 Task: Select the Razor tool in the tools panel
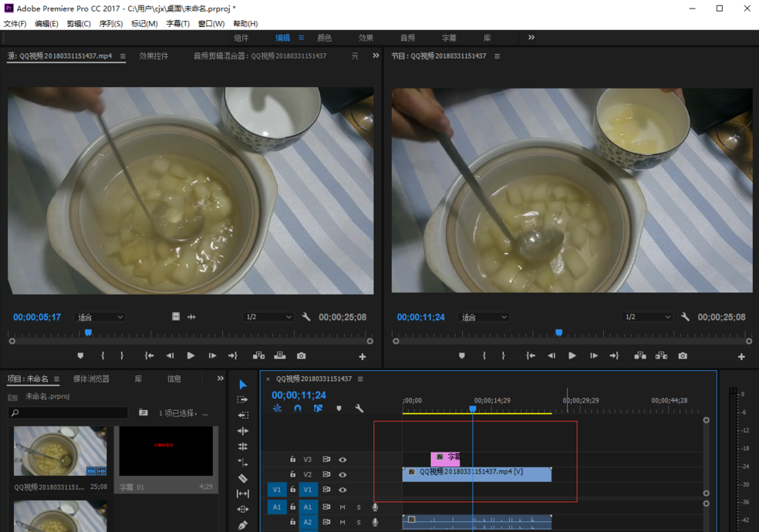243,478
